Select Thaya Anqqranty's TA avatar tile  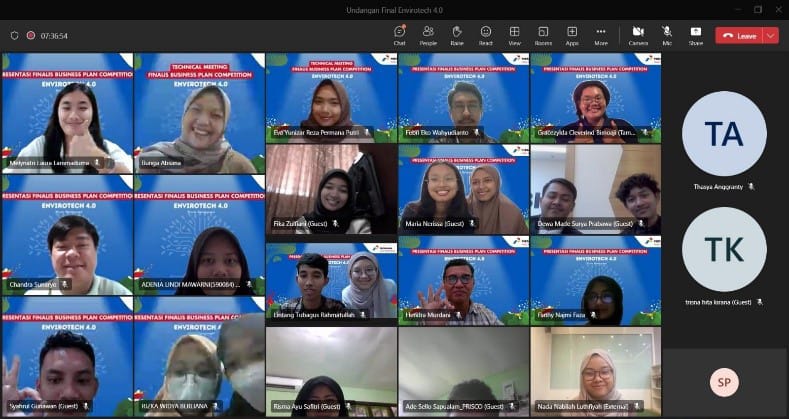coord(724,133)
